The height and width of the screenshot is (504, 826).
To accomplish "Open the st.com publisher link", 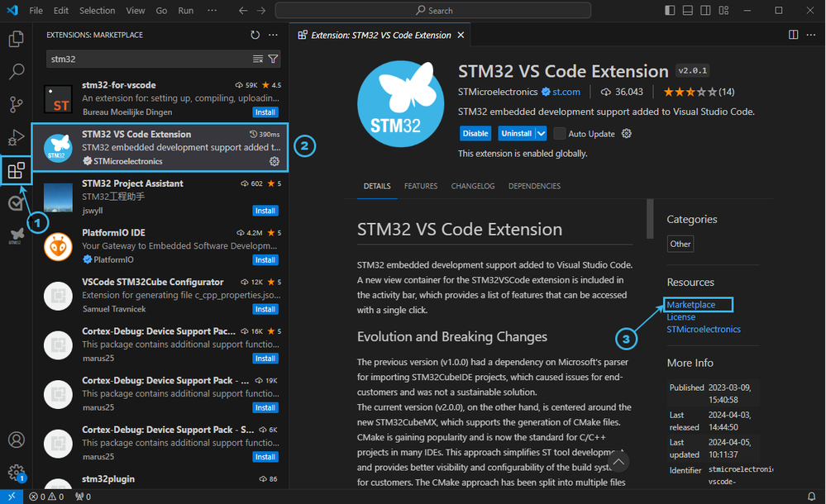I will [566, 92].
